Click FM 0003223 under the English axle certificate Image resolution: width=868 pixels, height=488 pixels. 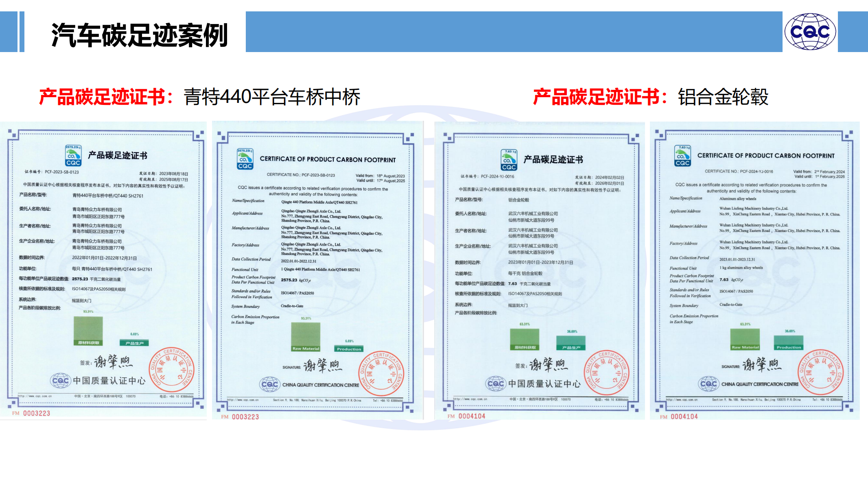coord(240,417)
